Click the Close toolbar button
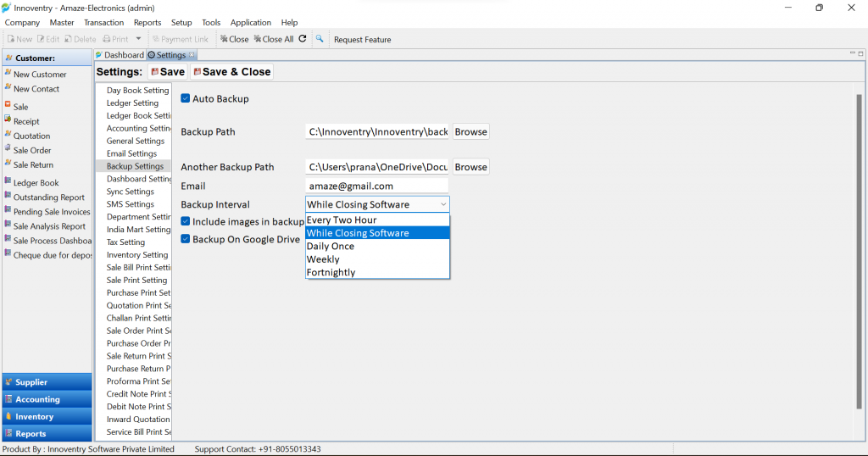868x456 pixels. (x=234, y=39)
